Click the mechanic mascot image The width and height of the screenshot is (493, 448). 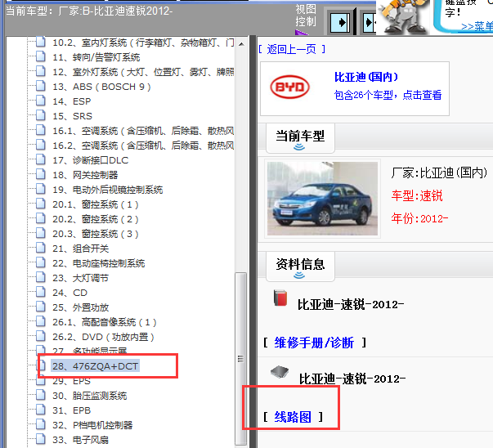403,16
